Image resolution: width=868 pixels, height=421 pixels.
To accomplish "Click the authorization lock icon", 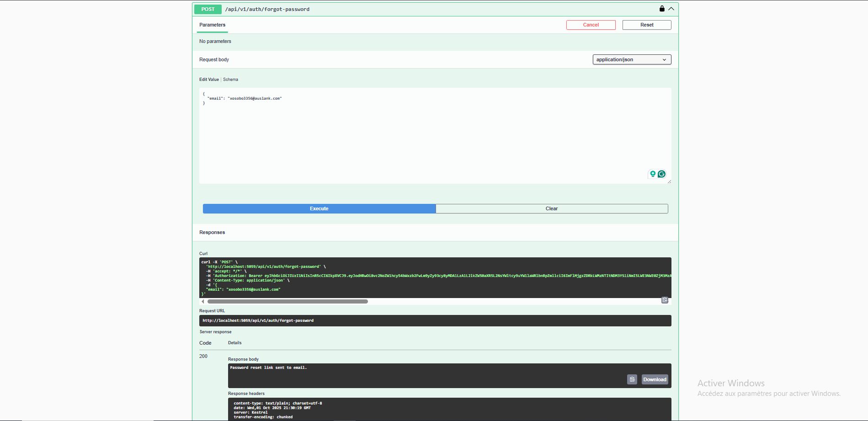I will 662,9.
